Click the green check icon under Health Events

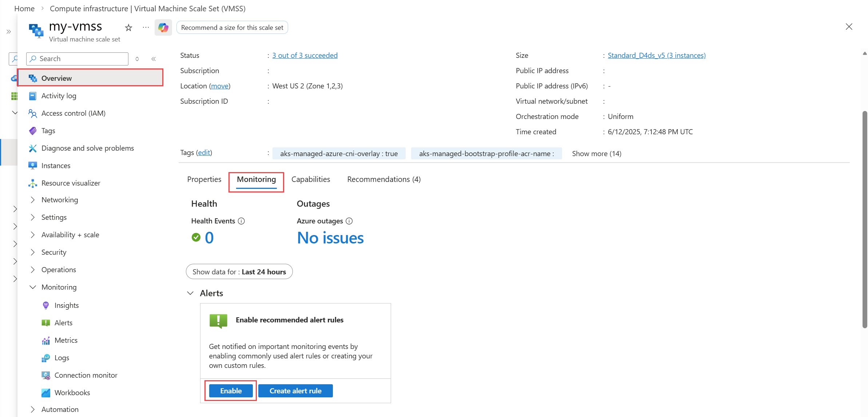(x=196, y=238)
